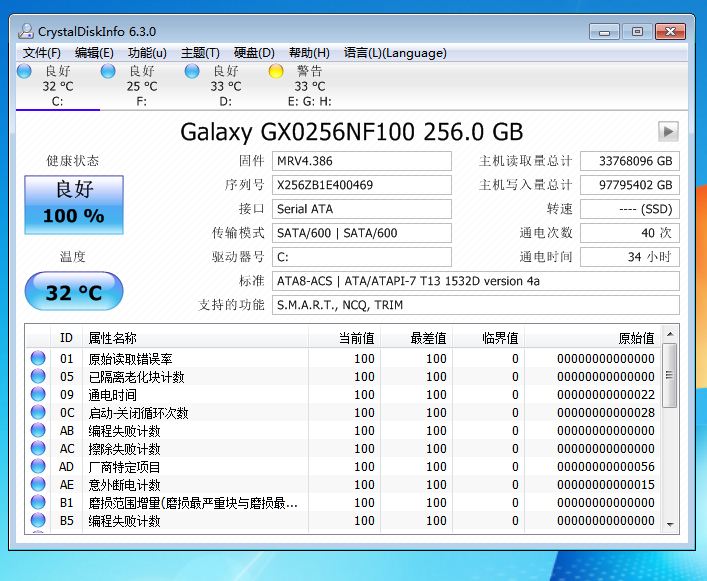
Task: Open the 帮助(H) menu
Action: (x=309, y=53)
